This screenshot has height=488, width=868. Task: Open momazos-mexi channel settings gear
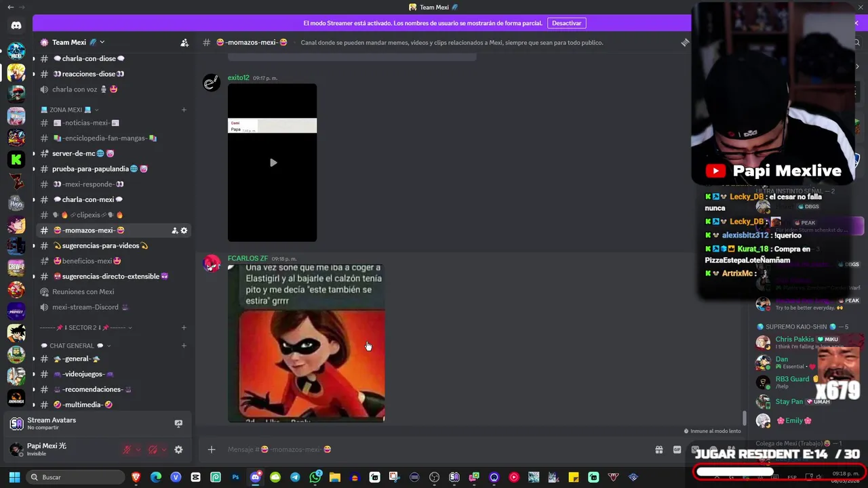point(184,230)
